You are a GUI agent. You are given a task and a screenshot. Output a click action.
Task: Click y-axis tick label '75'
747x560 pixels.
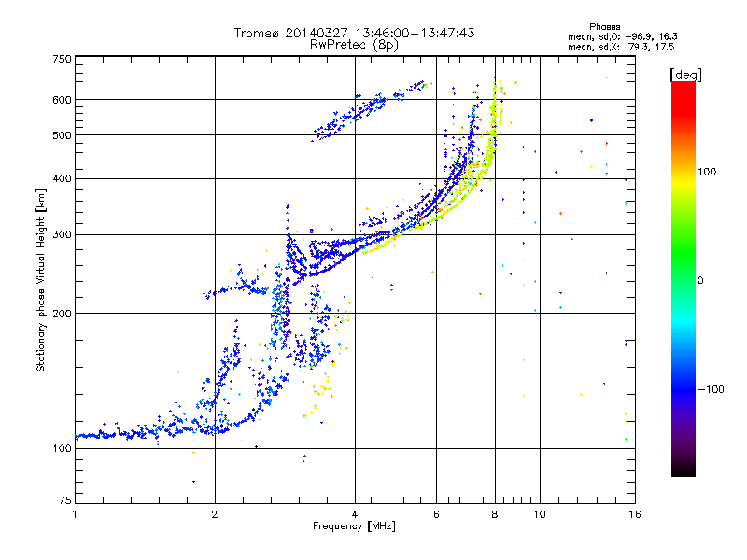[x=65, y=500]
